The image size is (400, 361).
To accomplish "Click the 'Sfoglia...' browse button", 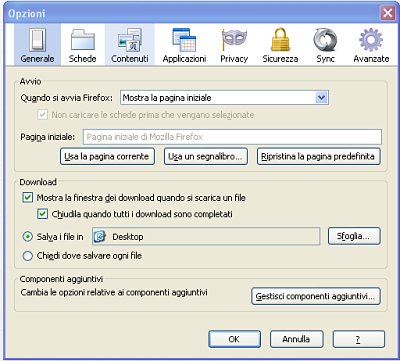I will (x=354, y=236).
